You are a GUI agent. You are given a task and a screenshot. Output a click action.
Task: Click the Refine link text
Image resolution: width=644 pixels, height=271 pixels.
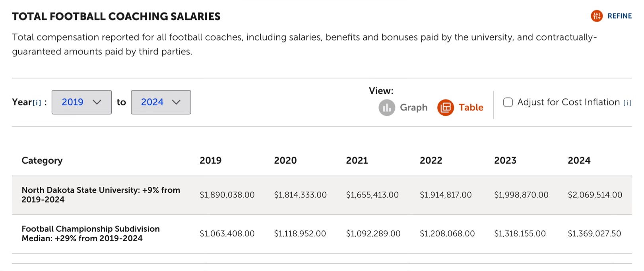[619, 16]
